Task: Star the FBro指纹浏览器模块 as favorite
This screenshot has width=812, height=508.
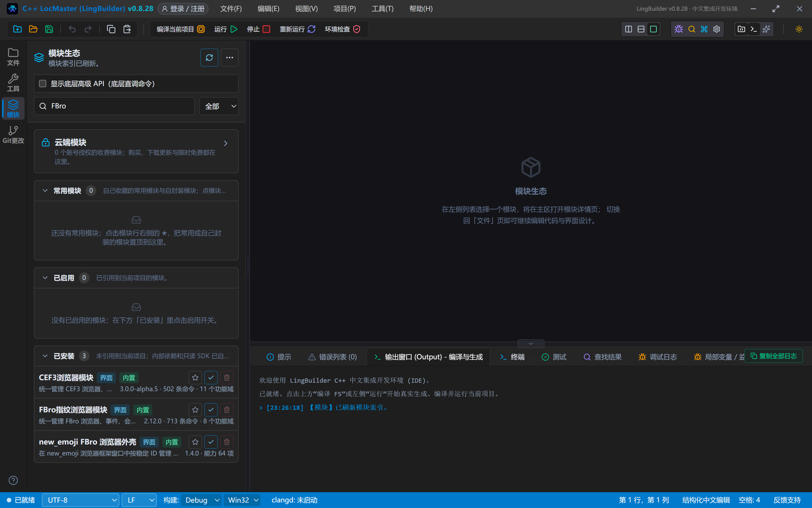Action: (195, 410)
